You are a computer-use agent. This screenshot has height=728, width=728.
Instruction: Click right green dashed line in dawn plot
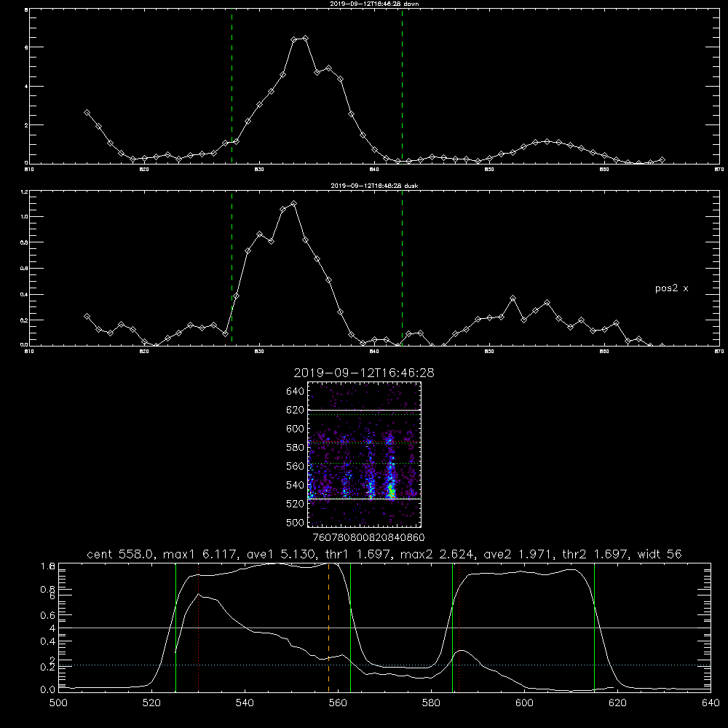click(x=402, y=87)
